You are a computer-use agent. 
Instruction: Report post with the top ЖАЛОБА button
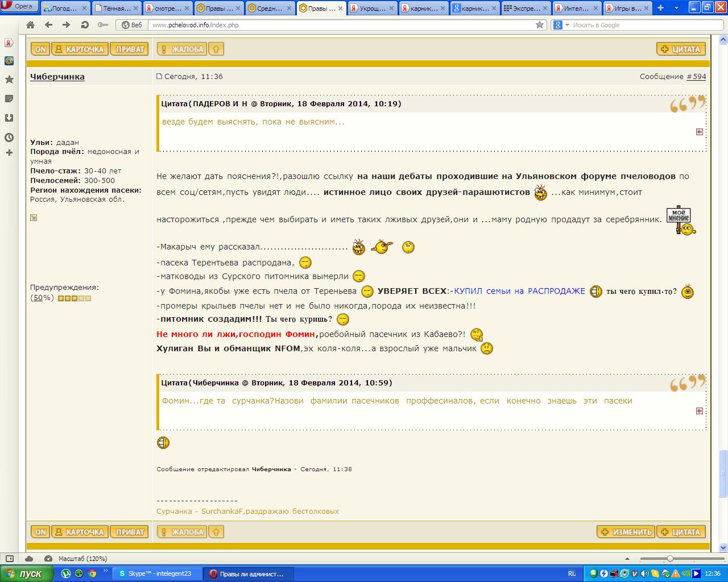[181, 49]
